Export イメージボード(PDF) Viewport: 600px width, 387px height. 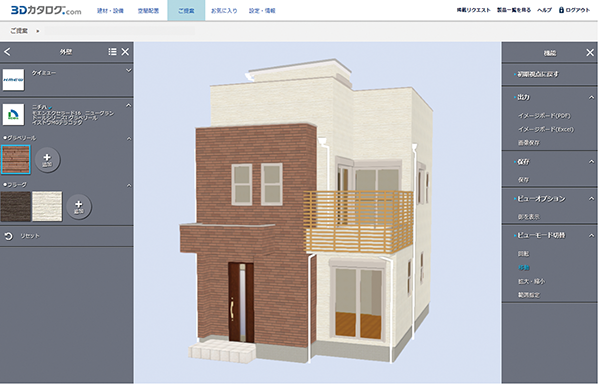[x=544, y=115]
